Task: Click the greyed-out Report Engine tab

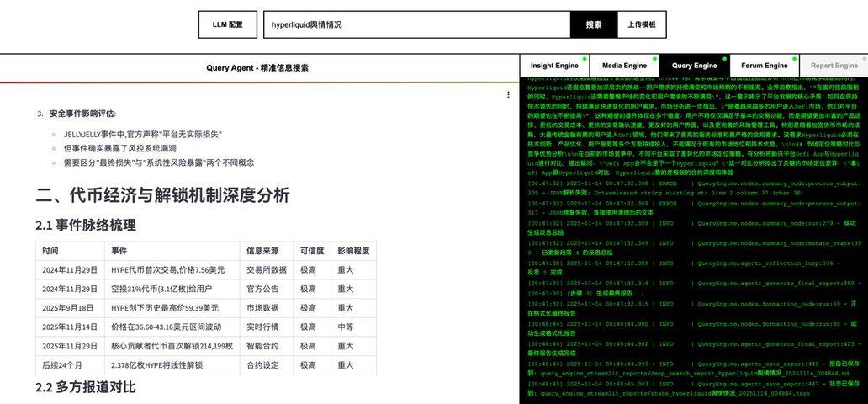Action: point(834,66)
